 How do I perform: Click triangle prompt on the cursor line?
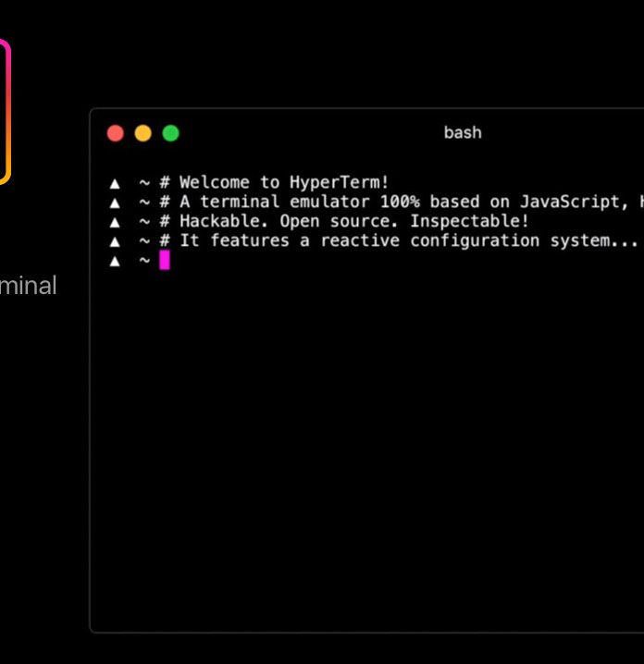115,262
